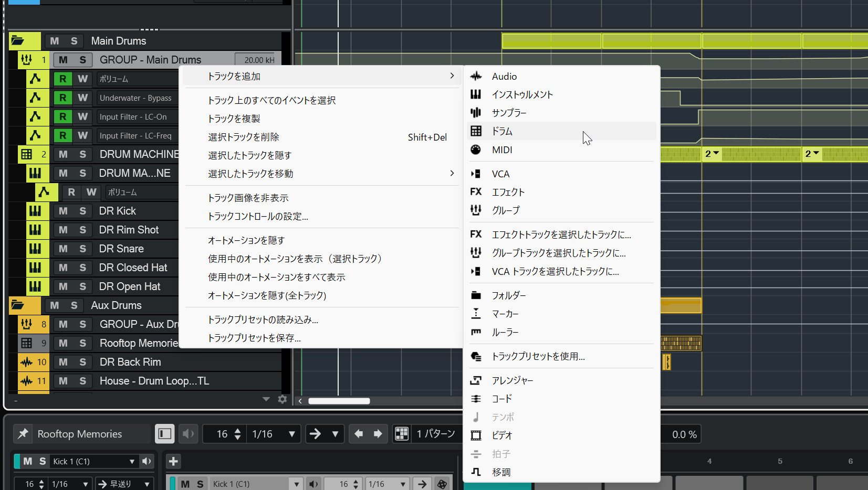Click the left arrow shift-pattern button
The width and height of the screenshot is (868, 490).
[359, 434]
